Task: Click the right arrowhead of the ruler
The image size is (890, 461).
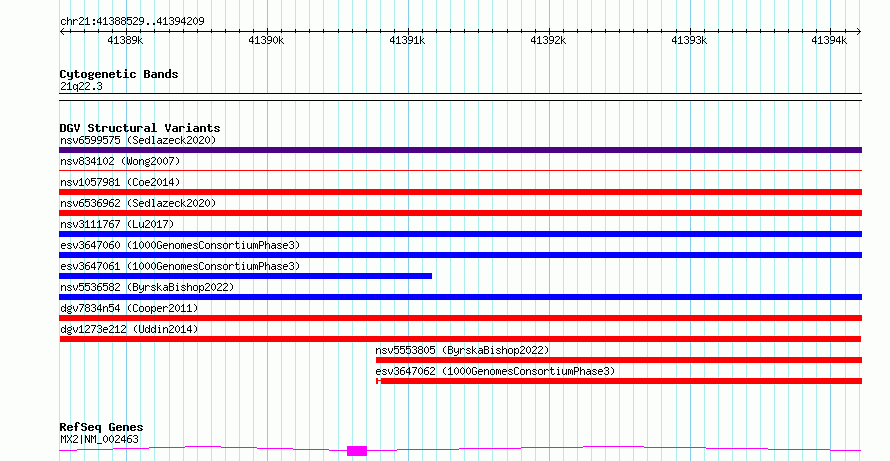Action: tap(859, 32)
